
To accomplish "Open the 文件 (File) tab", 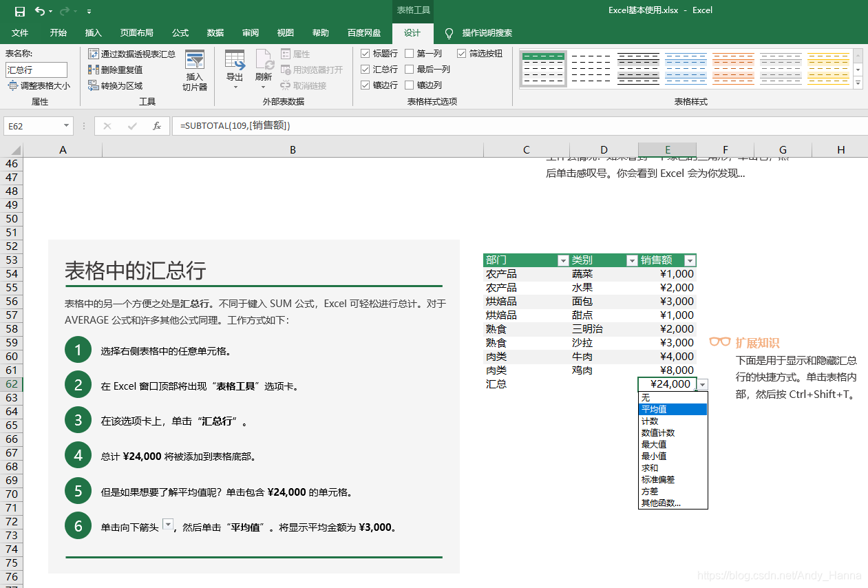I will [20, 33].
